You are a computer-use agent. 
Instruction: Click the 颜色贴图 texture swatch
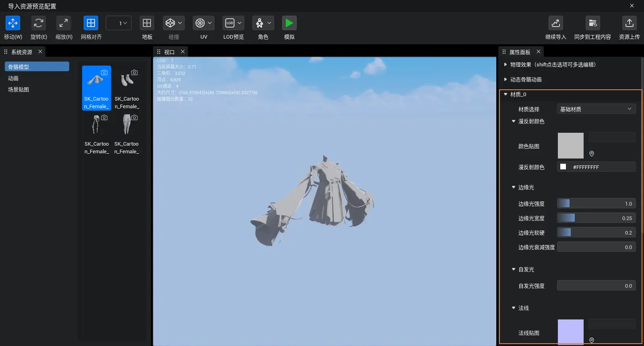(x=570, y=146)
